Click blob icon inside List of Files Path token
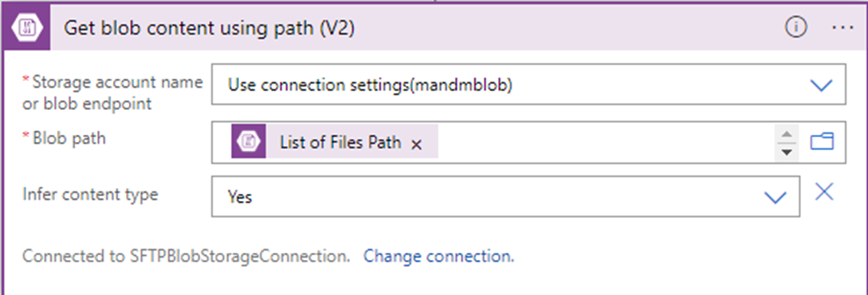The height and width of the screenshot is (295, 868). [249, 142]
